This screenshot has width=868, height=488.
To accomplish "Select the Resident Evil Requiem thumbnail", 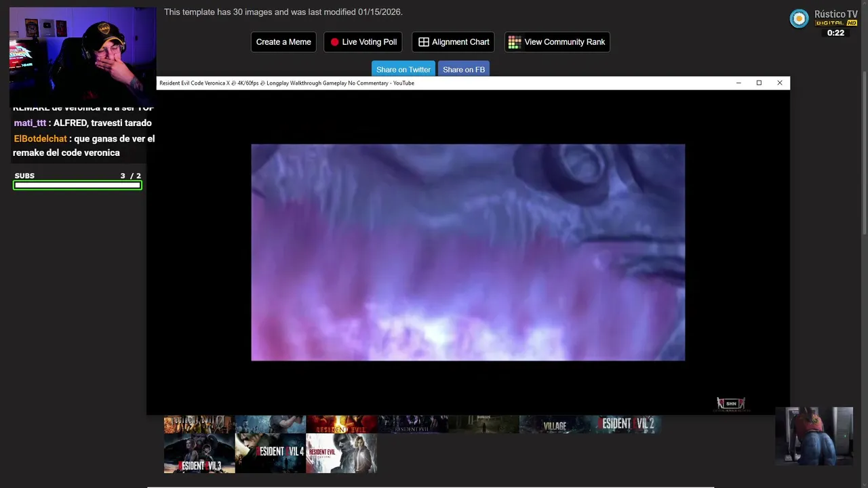I will [x=341, y=453].
